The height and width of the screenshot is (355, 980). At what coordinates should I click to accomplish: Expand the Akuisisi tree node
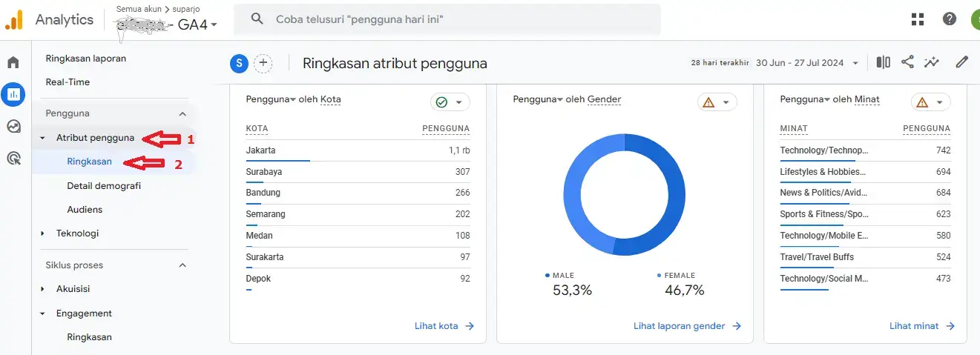click(42, 289)
